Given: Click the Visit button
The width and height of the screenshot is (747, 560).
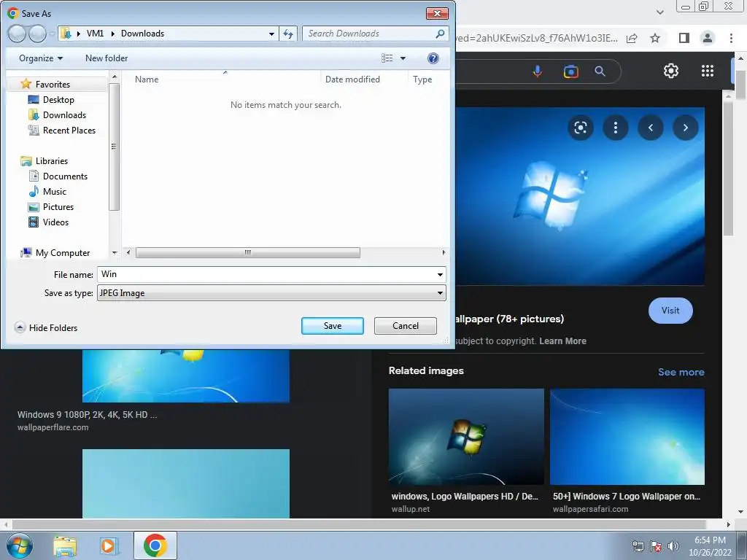Looking at the screenshot, I should 670,311.
